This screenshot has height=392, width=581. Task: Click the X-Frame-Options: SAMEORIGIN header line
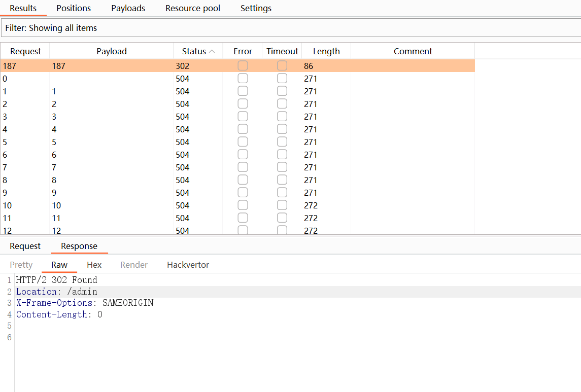[x=84, y=303]
